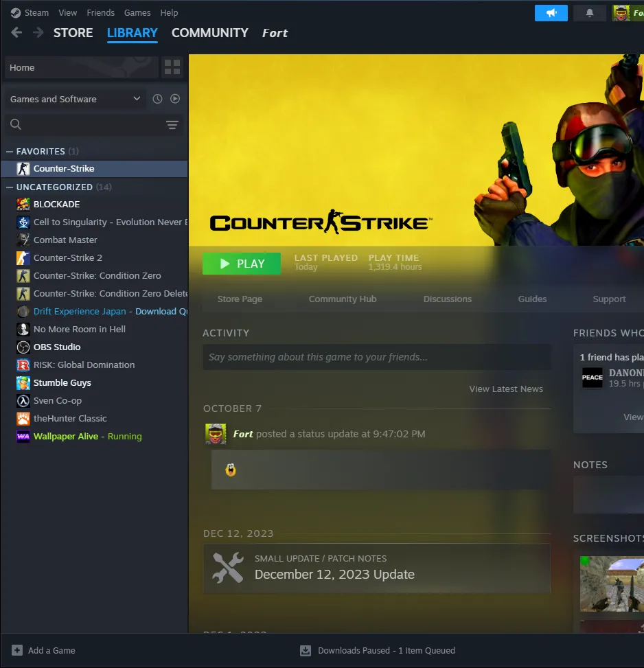
Task: Open the Fort profile tab
Action: 275,33
